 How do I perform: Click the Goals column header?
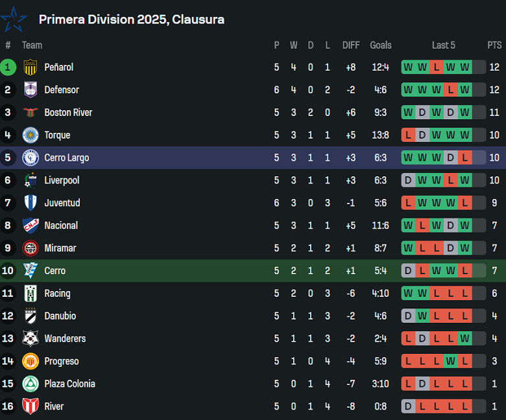click(x=381, y=45)
